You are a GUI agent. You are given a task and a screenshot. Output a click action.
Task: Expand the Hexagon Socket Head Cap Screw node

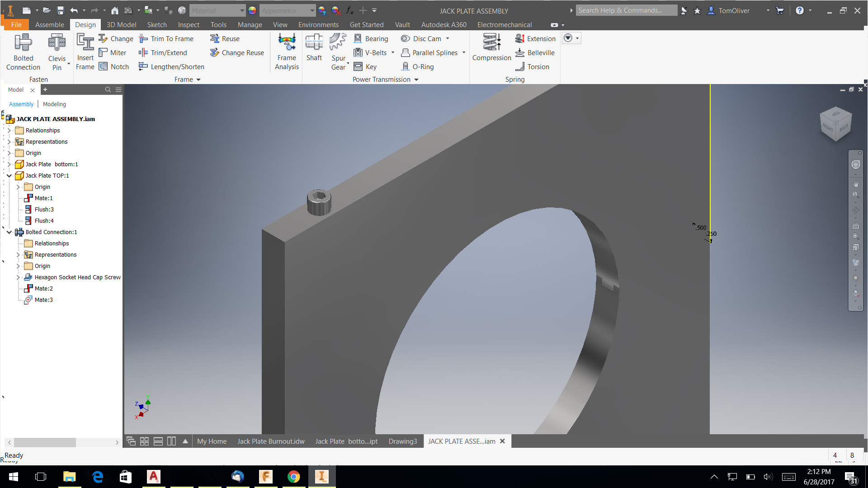[x=18, y=277]
